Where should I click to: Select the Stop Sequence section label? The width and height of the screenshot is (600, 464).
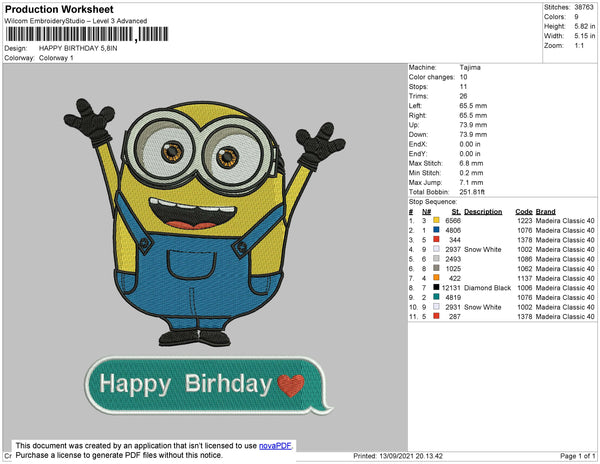[431, 201]
